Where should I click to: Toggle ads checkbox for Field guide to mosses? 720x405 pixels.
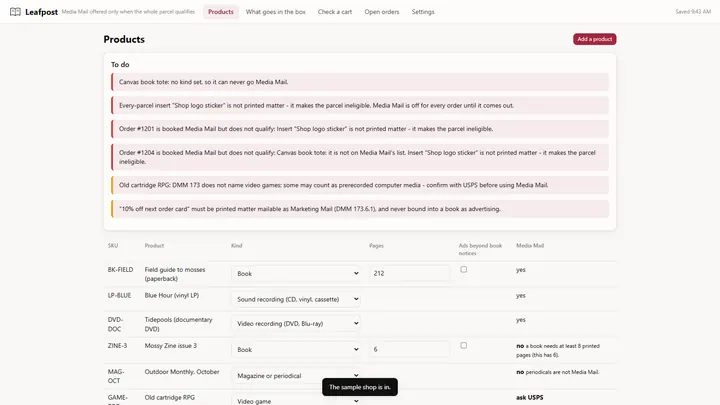tap(464, 270)
